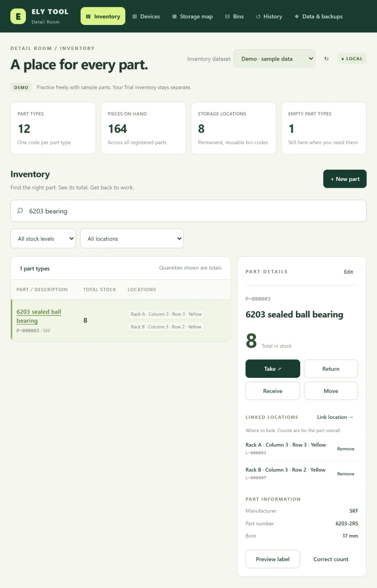Open Data & backups section

coord(319,16)
